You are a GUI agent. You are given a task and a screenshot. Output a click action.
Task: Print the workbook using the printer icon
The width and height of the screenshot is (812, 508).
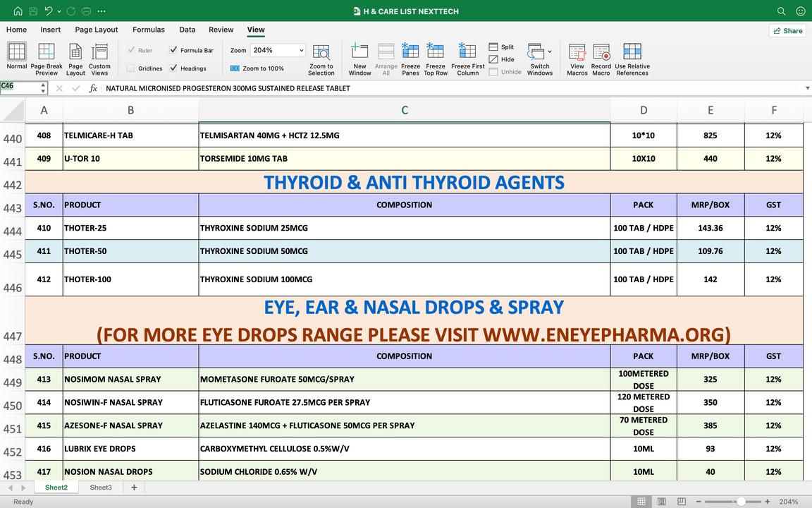click(x=86, y=11)
